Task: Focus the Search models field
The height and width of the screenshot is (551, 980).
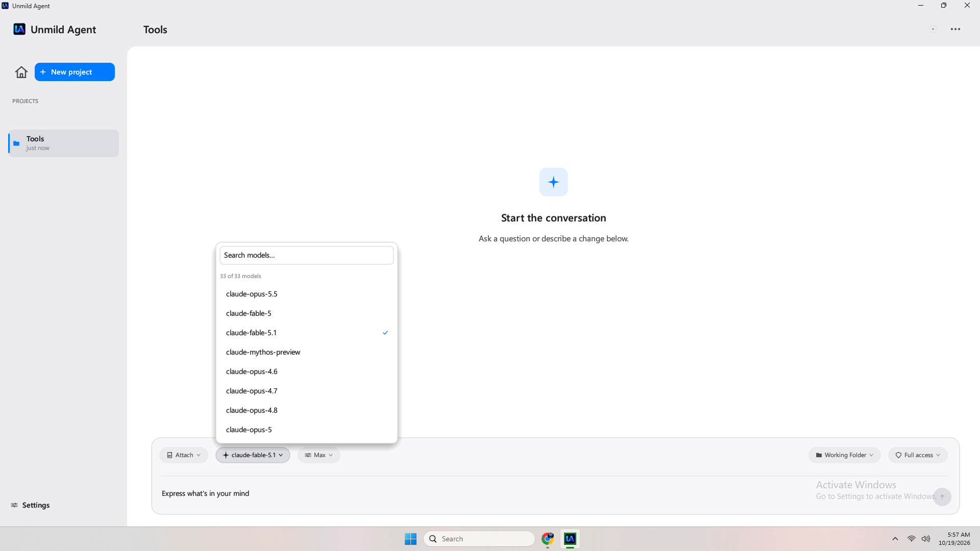Action: tap(307, 255)
